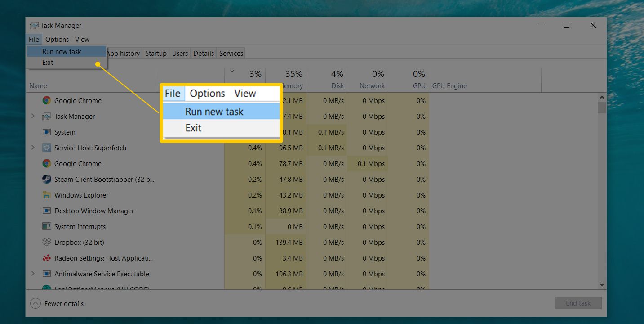Switch to the App history tab
Viewport: 644px width, 324px height.
pos(123,54)
